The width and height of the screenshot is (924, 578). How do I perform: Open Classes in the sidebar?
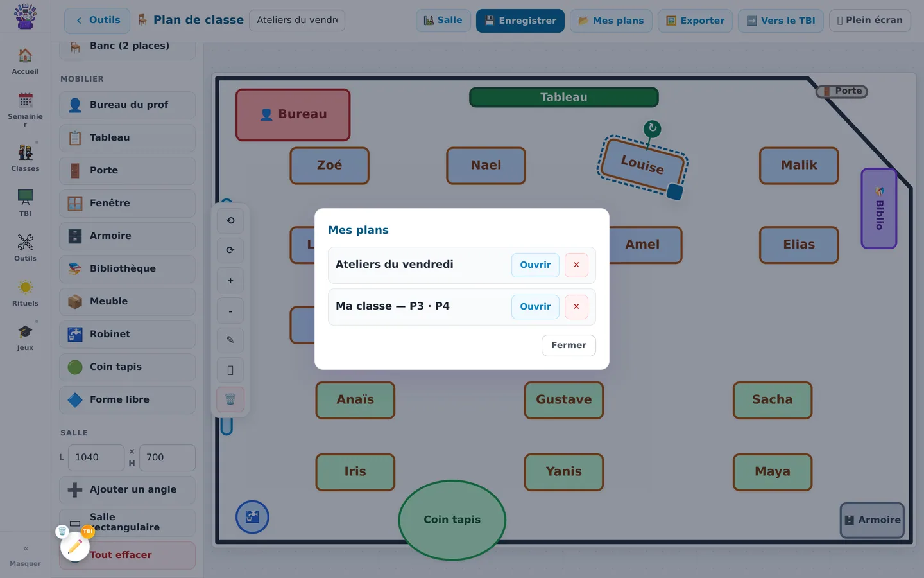(x=25, y=158)
